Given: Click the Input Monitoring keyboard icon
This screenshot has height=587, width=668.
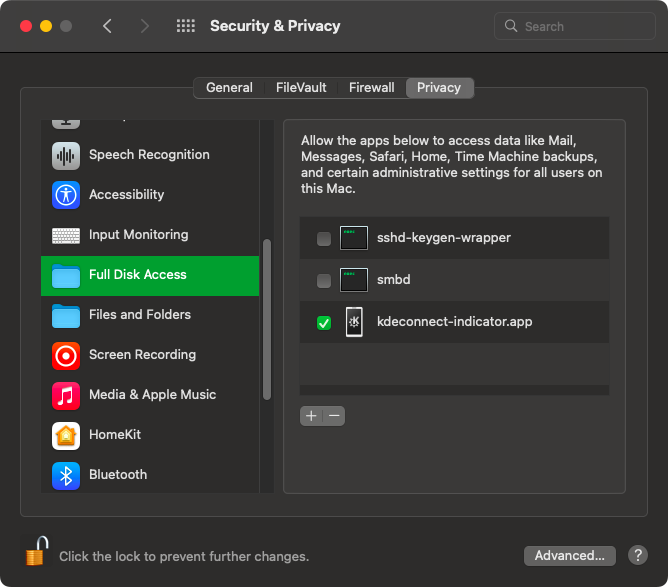Looking at the screenshot, I should pos(66,235).
